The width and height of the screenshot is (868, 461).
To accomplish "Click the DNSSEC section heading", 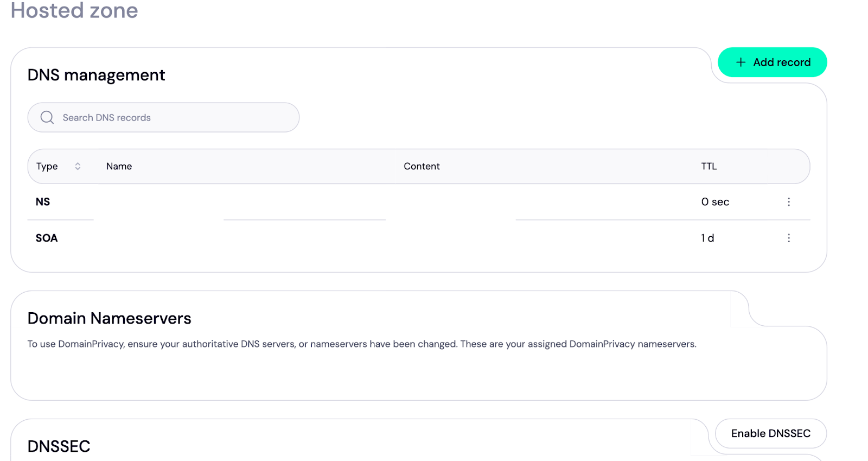I will 59,446.
